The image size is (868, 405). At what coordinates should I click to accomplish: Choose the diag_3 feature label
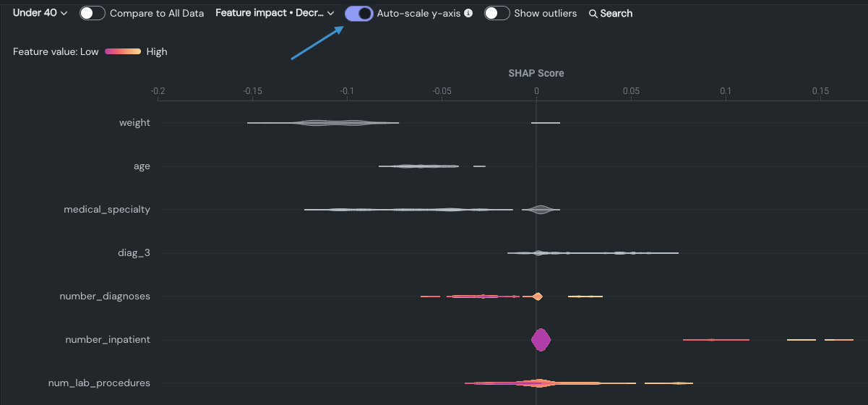pyautogui.click(x=134, y=253)
